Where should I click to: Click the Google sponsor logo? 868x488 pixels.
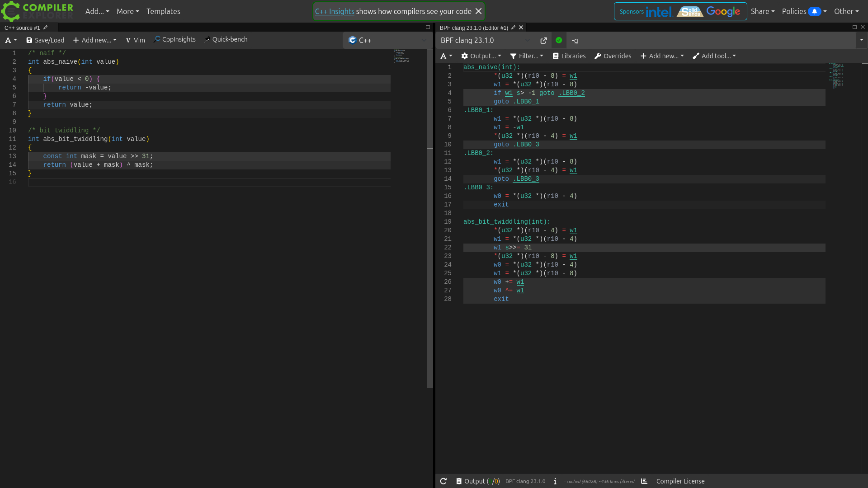tap(723, 12)
